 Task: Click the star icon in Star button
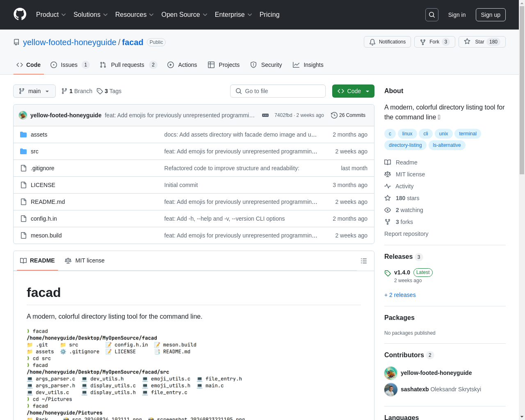click(467, 42)
